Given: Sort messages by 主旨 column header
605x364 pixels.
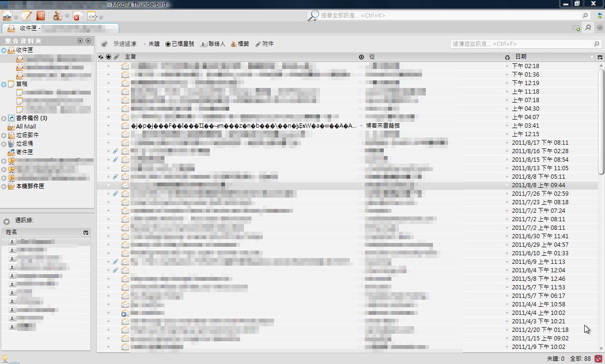Looking at the screenshot, I should pyautogui.click(x=239, y=57).
